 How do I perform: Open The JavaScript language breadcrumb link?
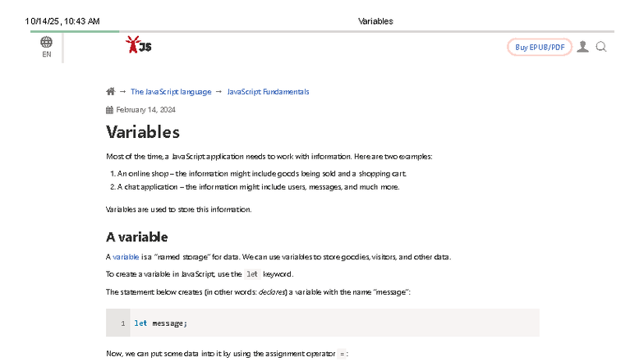pyautogui.click(x=170, y=92)
